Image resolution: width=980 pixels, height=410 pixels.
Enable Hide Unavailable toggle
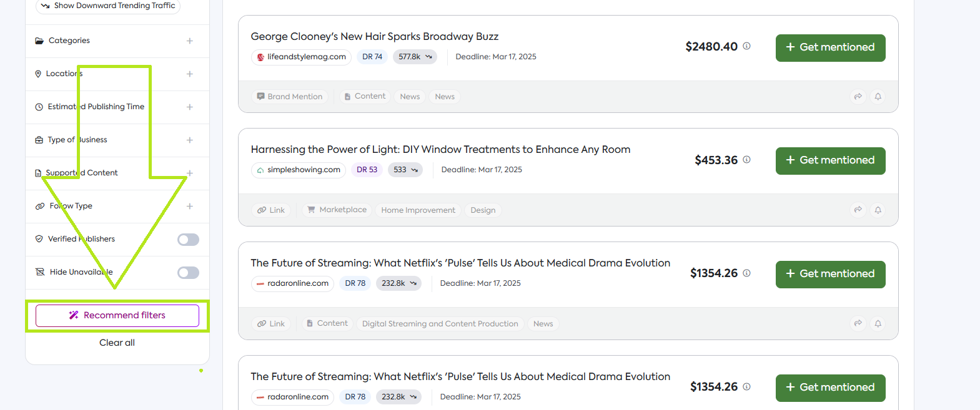[x=188, y=273]
